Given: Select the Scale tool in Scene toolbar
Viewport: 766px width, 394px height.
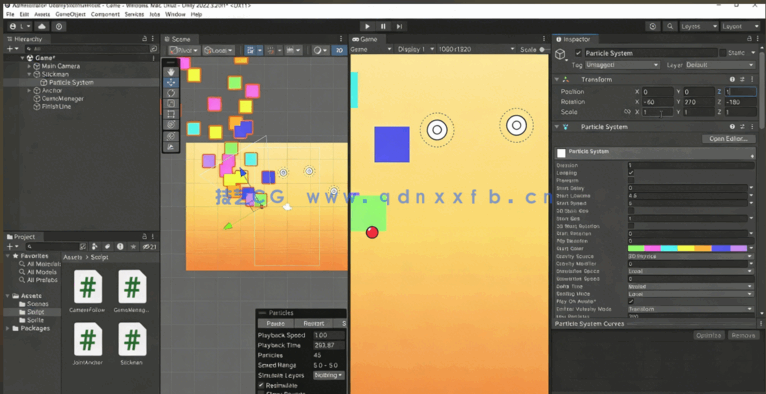Looking at the screenshot, I should 170,104.
